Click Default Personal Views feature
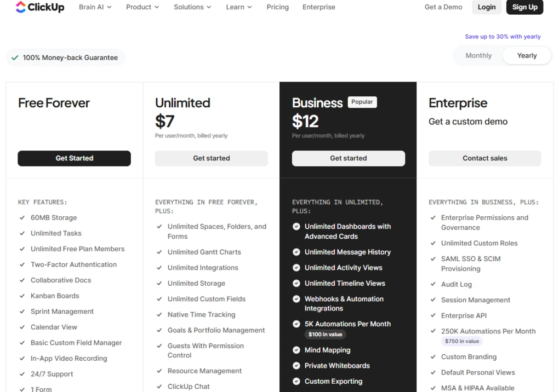The height and width of the screenshot is (392, 559). (478, 372)
